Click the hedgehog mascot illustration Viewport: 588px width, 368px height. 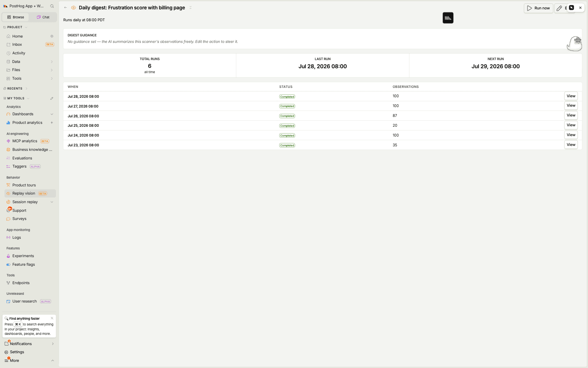click(575, 43)
